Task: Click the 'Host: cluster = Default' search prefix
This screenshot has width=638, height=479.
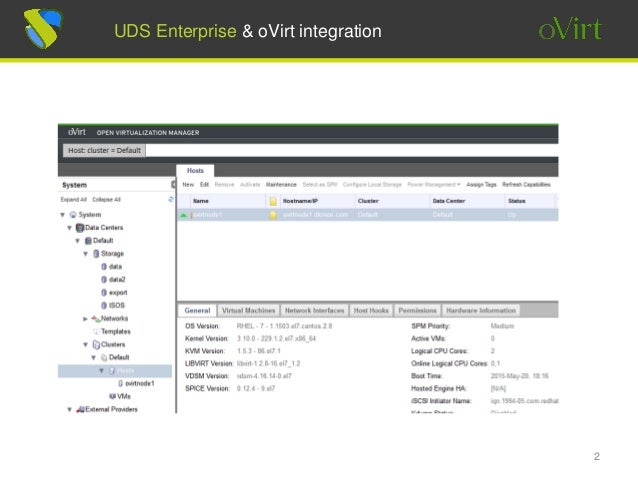Action: (x=104, y=150)
